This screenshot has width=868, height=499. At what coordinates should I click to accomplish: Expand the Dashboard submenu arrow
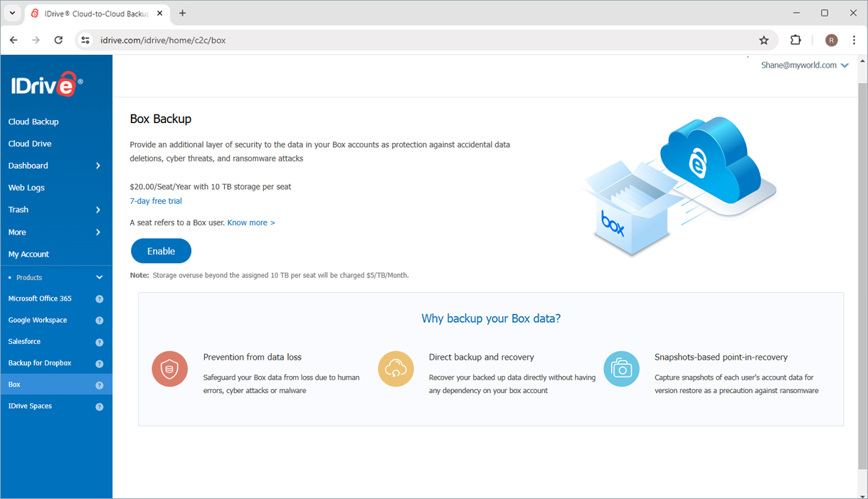(x=98, y=166)
